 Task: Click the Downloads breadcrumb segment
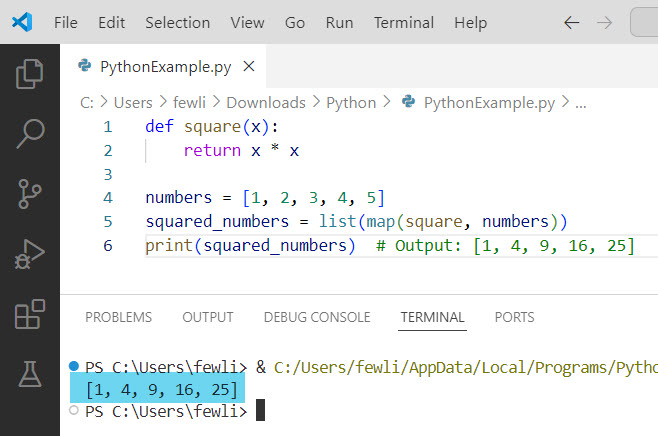[x=266, y=103]
